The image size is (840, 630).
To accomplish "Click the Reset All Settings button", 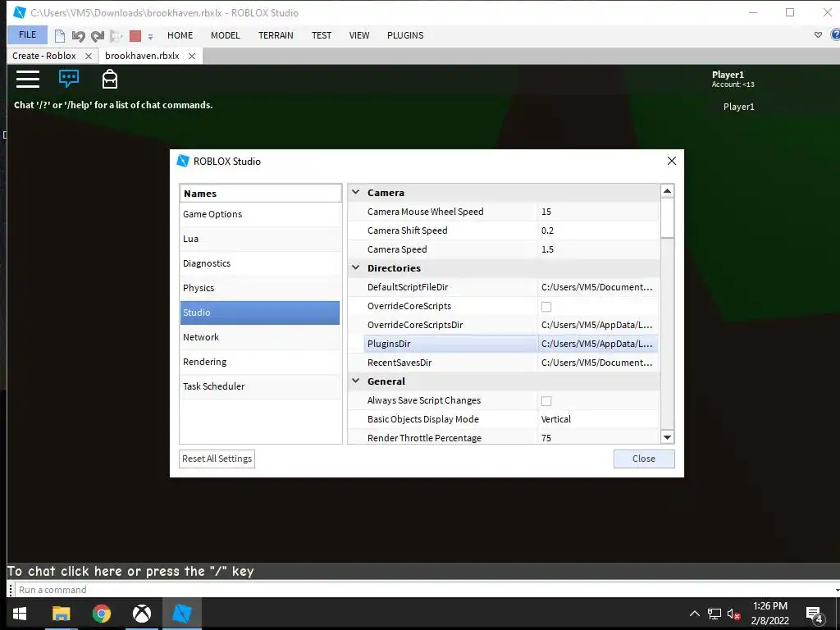I will tap(217, 459).
